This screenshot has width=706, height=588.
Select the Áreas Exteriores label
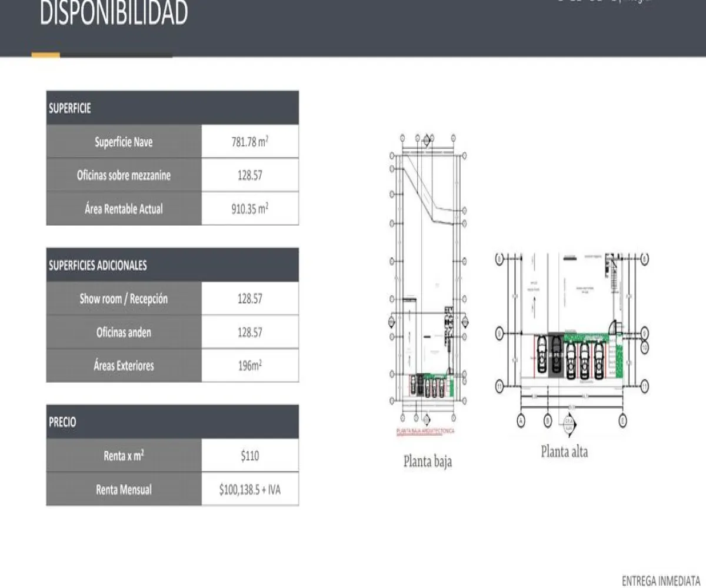click(x=124, y=366)
